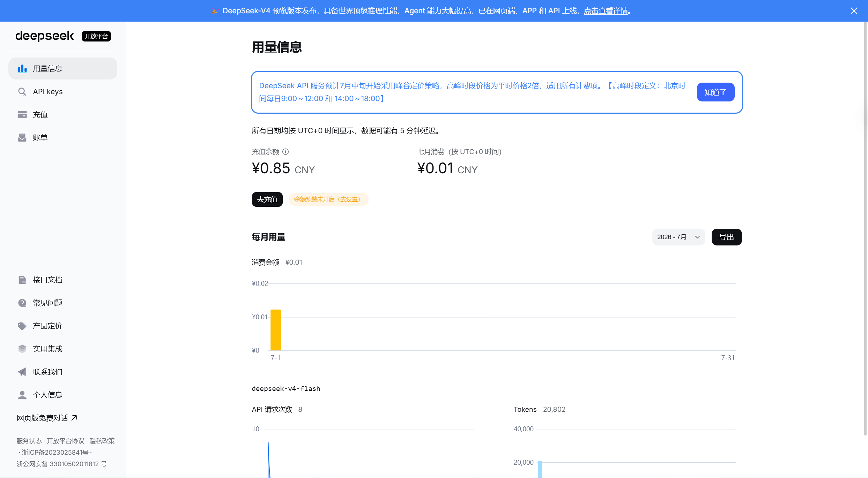This screenshot has width=868, height=478.
Task: Click the question mark icon beside 常见问题
Action: coord(22,303)
